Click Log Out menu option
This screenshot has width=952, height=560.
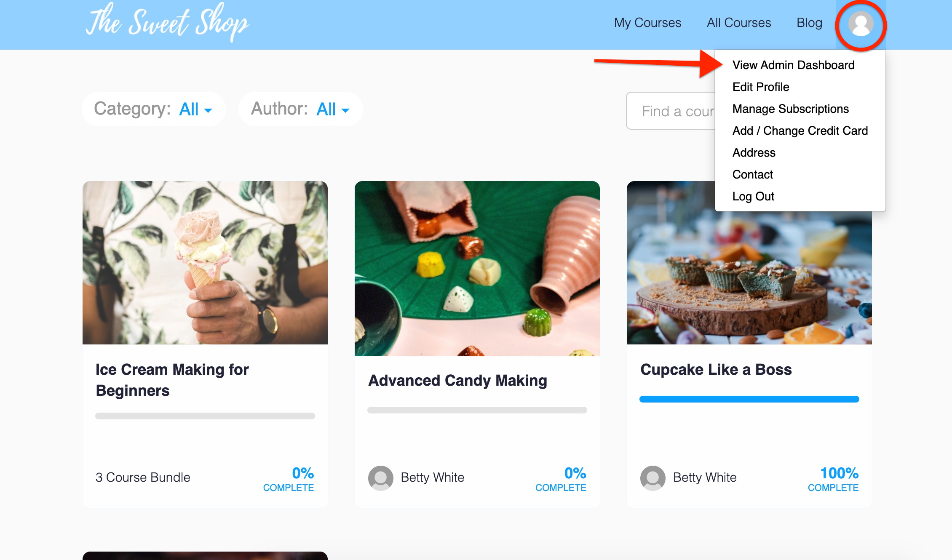tap(754, 196)
